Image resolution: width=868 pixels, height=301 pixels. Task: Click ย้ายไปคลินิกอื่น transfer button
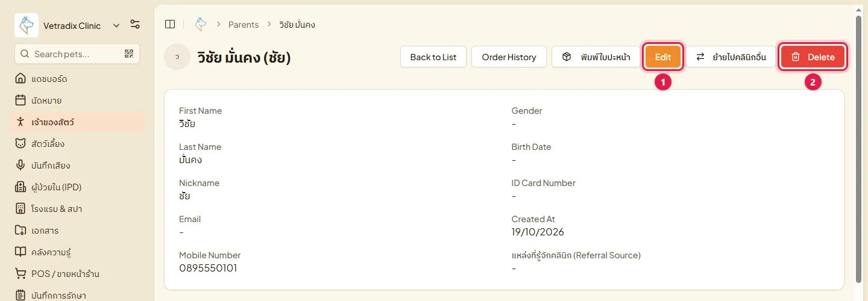coord(731,57)
